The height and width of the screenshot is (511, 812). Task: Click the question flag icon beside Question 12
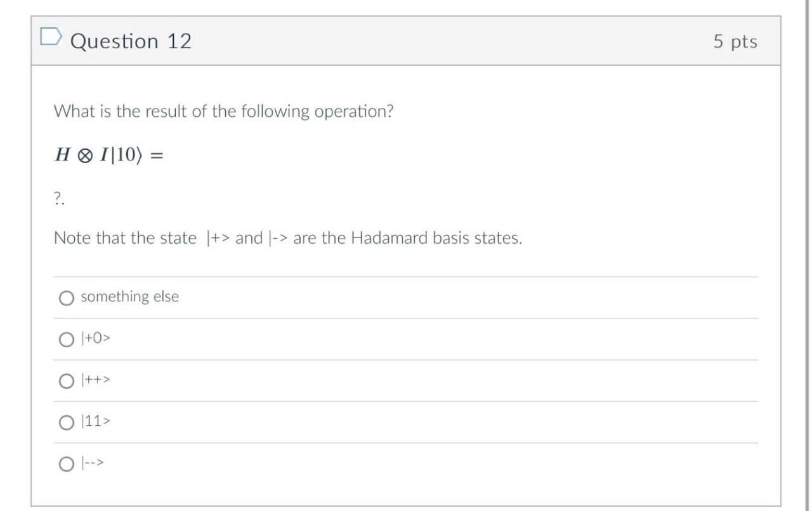53,36
